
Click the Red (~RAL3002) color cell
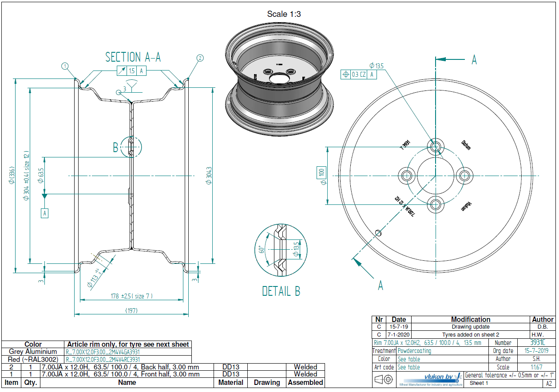(33, 359)
